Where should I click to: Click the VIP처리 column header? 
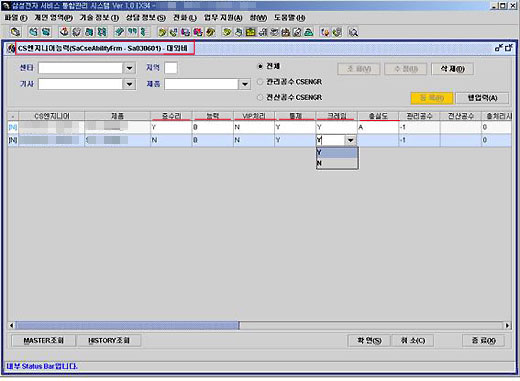coord(254,116)
